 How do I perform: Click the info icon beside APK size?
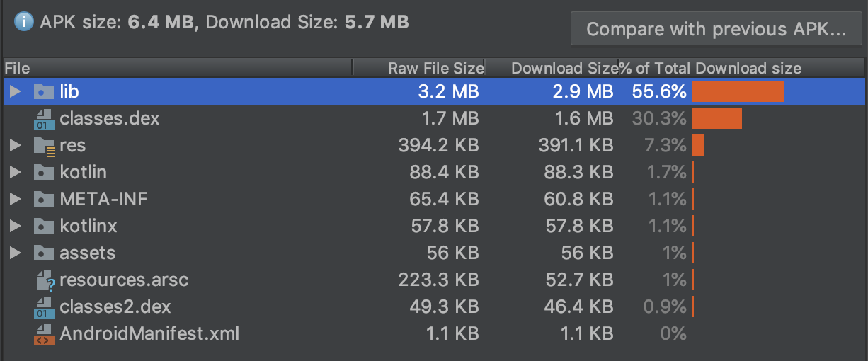point(24,23)
